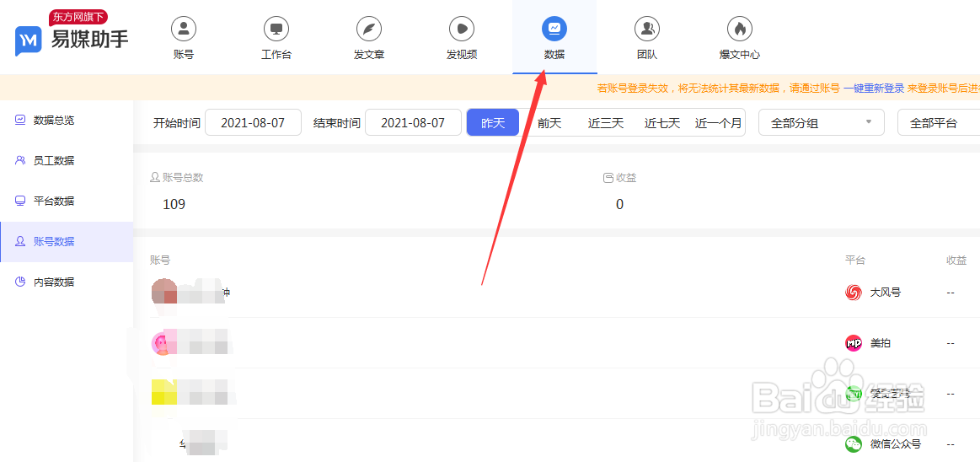Switch to the 团队 top tab label
Viewport: 980px width, 462px height.
click(647, 55)
